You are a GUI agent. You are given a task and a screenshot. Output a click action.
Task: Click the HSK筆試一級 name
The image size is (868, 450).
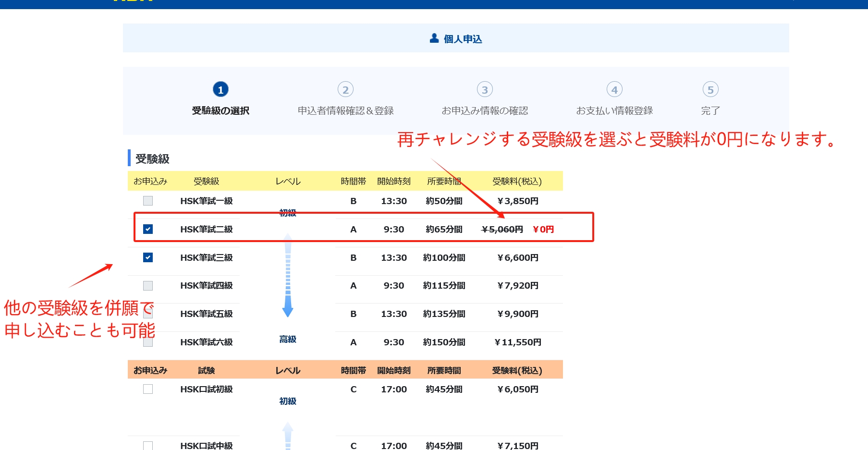(207, 201)
